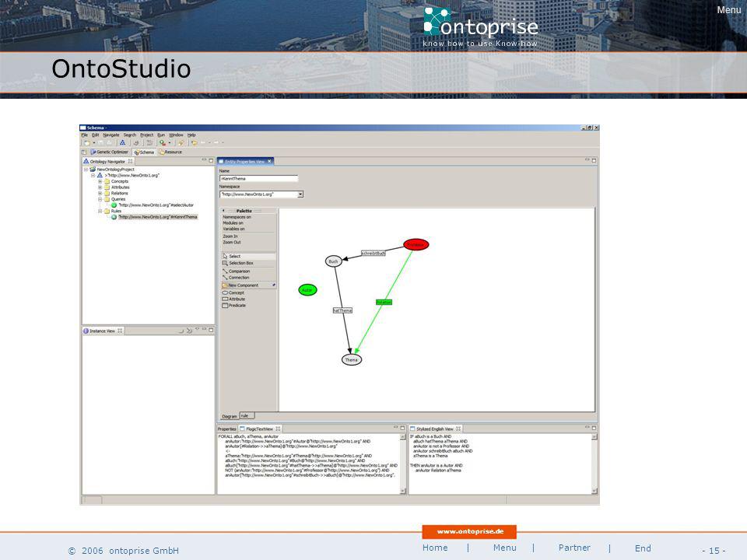Open the File menu
Image resolution: width=747 pixels, height=560 pixels.
(84, 135)
